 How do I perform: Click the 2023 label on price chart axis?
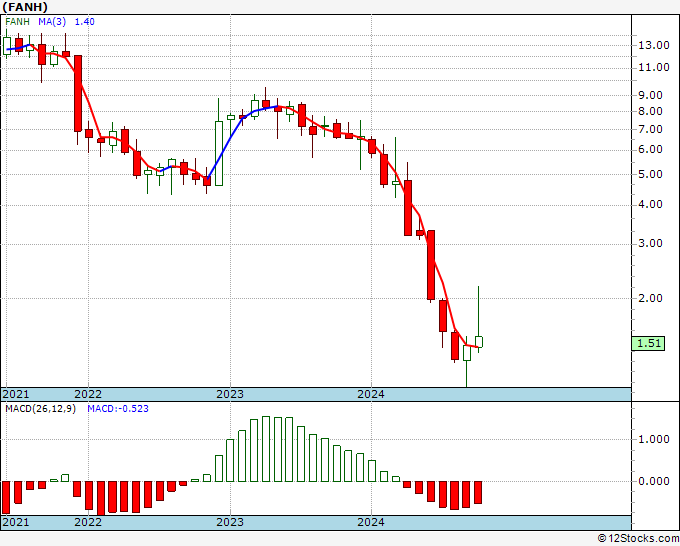tap(230, 394)
